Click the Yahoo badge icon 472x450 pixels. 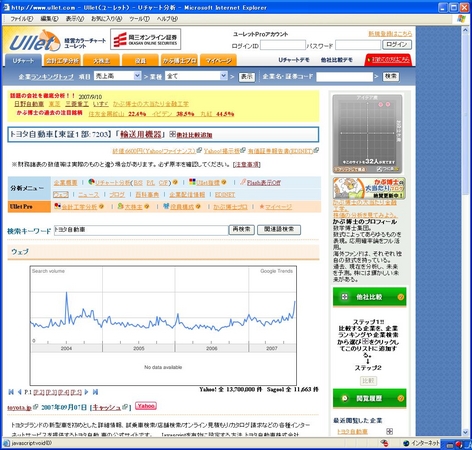[146, 406]
